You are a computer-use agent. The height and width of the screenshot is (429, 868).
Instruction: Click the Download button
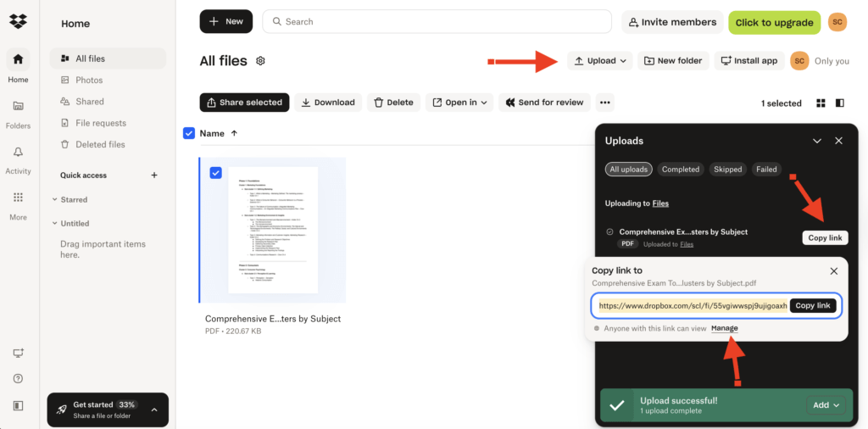pyautogui.click(x=328, y=103)
